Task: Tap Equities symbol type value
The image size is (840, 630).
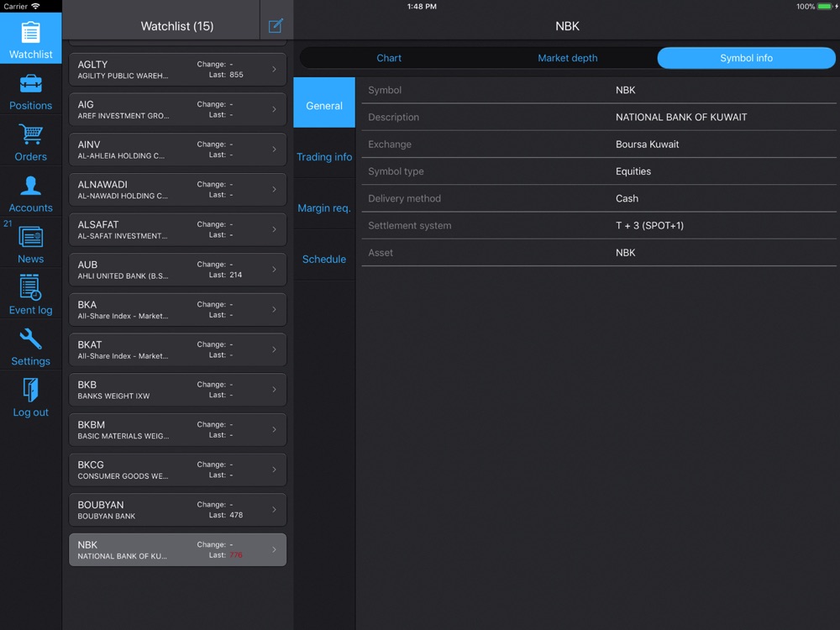Action: click(633, 171)
